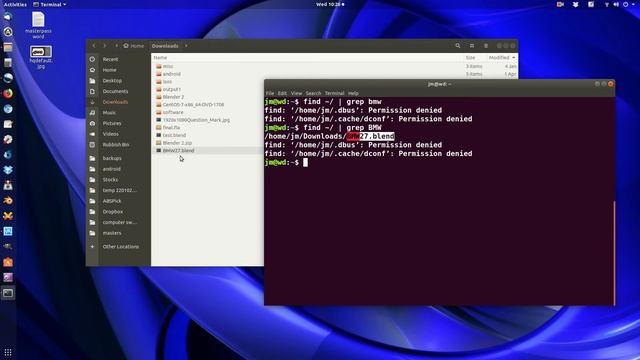
Task: Open the terminal Search menu
Action: 313,93
